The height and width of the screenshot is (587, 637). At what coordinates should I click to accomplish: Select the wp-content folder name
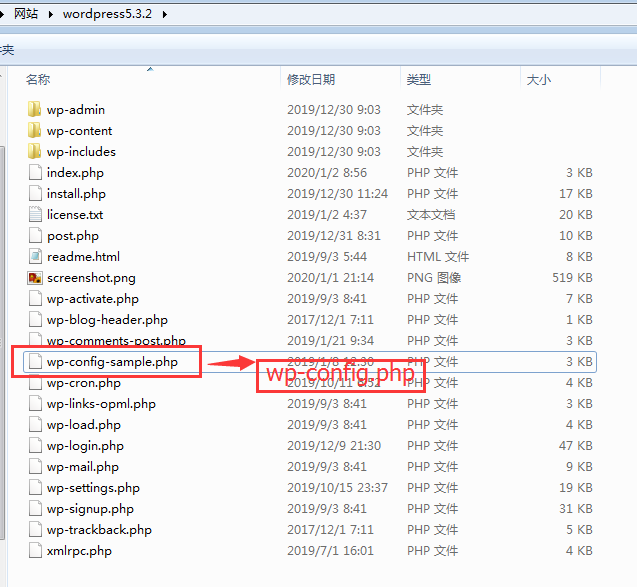80,131
